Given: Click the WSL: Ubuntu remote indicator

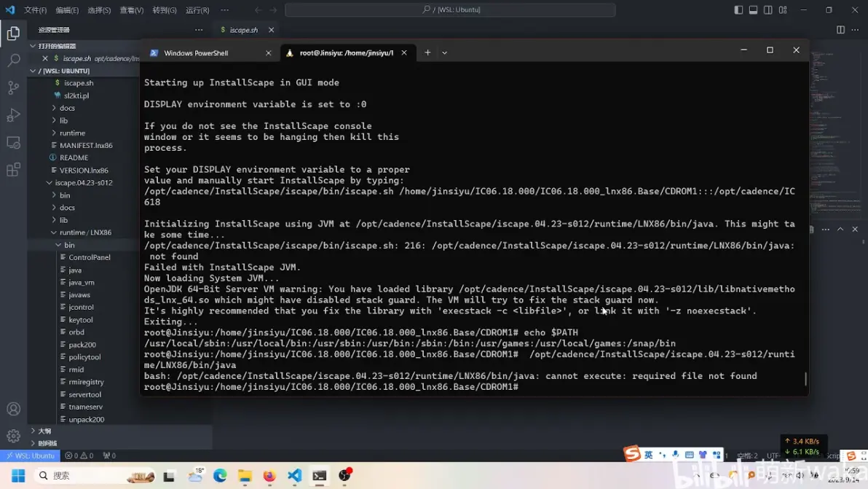Looking at the screenshot, I should click(31, 455).
